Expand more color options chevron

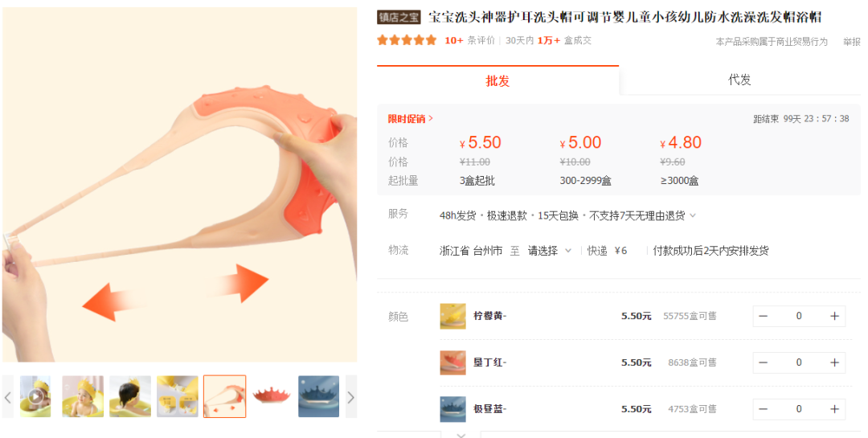click(461, 435)
